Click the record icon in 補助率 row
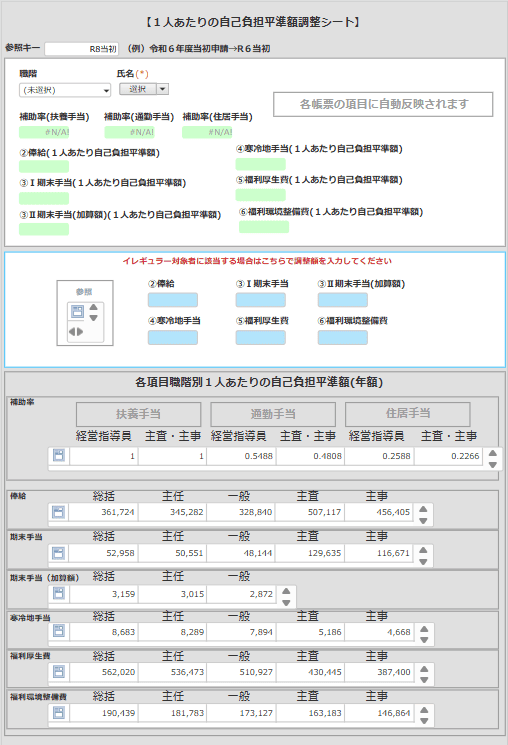The width and height of the screenshot is (508, 745). (59, 456)
